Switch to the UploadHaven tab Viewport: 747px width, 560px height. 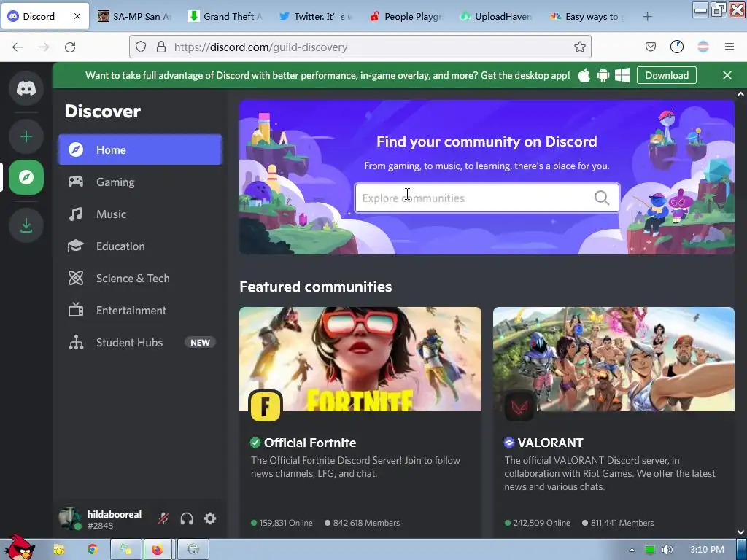tap(496, 16)
